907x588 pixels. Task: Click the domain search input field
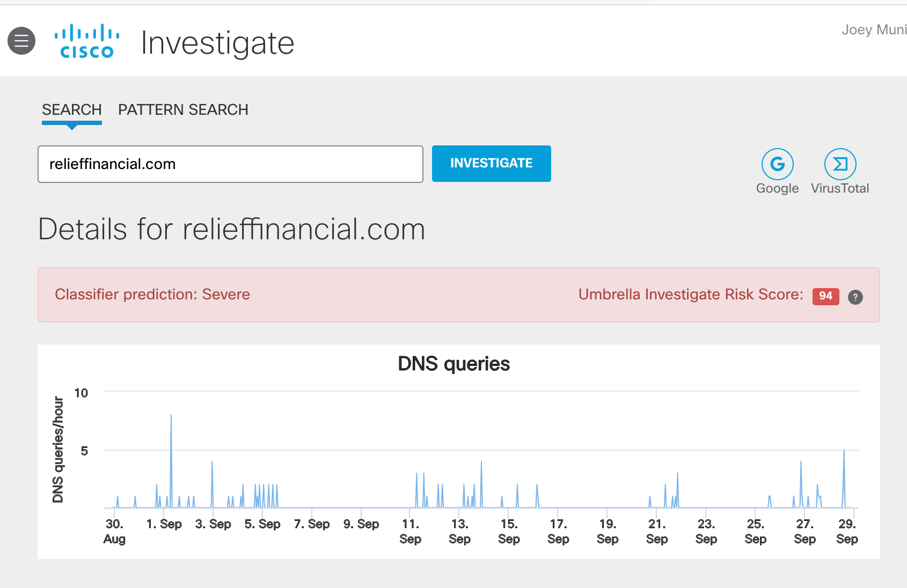[230, 164]
